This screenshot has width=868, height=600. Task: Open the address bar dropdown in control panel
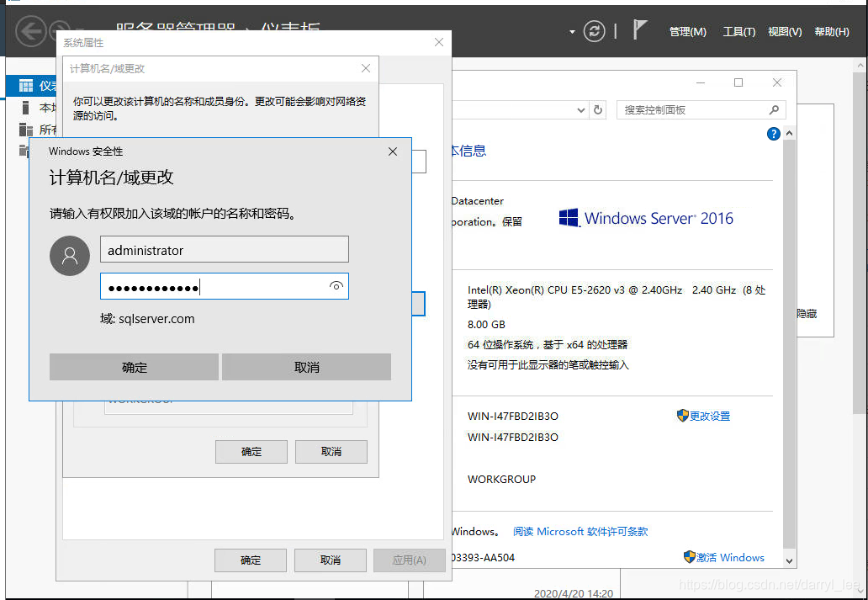pyautogui.click(x=581, y=109)
